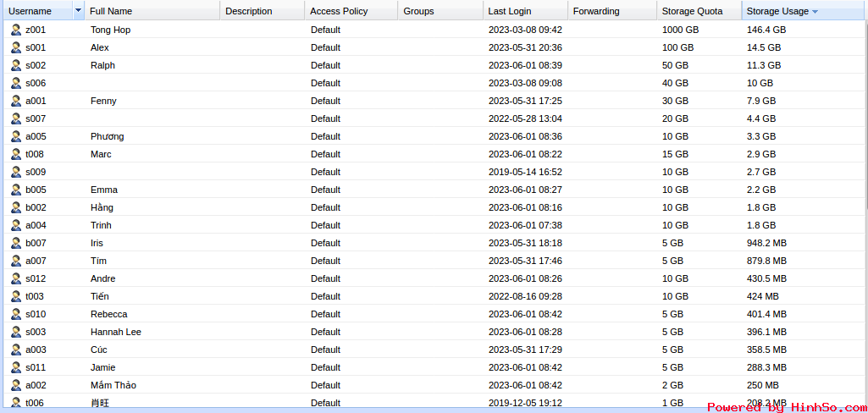Select the user icon for a001

tap(15, 101)
